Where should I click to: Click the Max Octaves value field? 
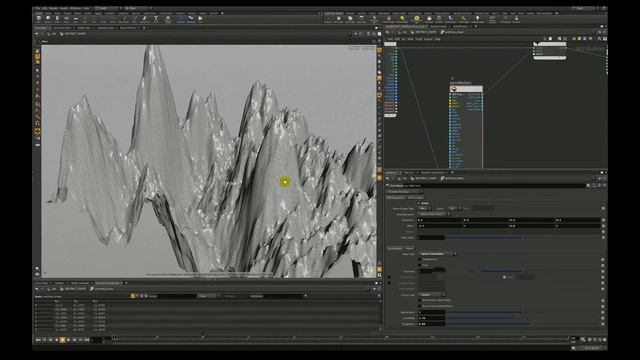coord(431,312)
